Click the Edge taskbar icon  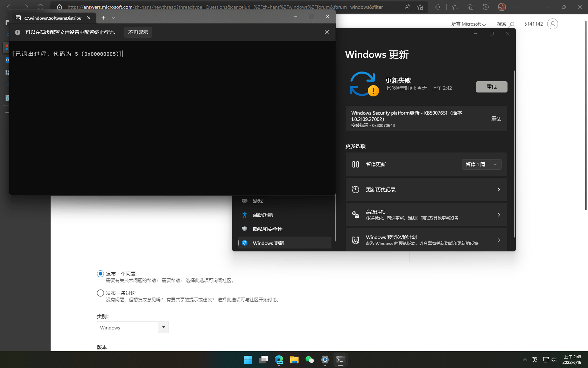[x=279, y=360]
